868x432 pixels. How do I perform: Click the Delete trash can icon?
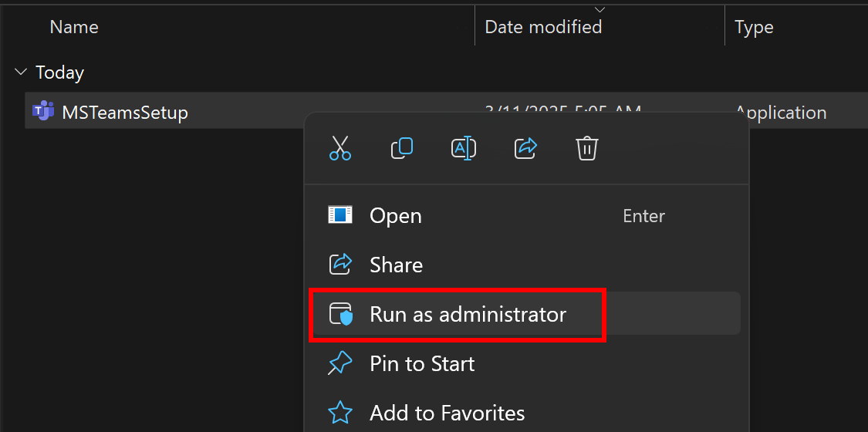[x=586, y=148]
